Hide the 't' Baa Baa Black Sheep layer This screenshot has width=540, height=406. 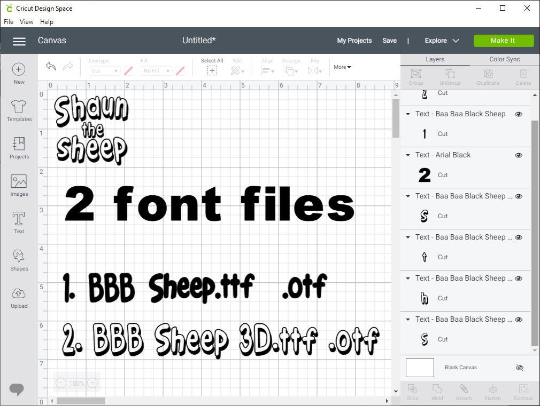[519, 237]
